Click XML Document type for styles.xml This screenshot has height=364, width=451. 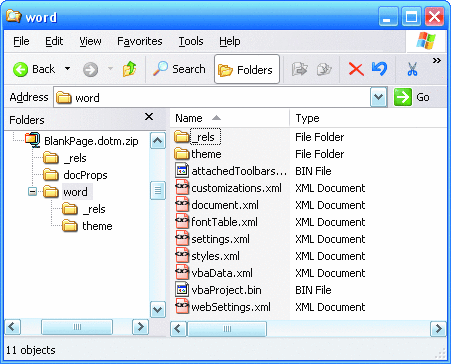coord(330,256)
